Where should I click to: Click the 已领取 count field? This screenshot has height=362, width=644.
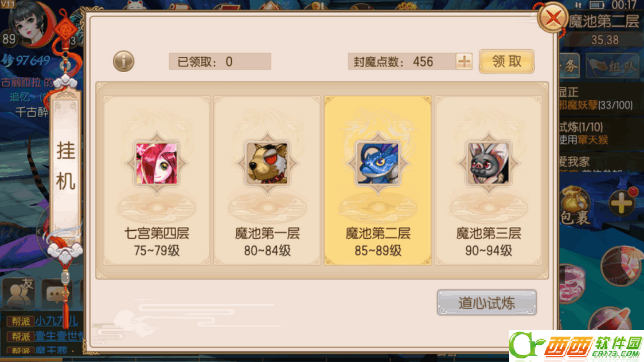[x=220, y=61]
